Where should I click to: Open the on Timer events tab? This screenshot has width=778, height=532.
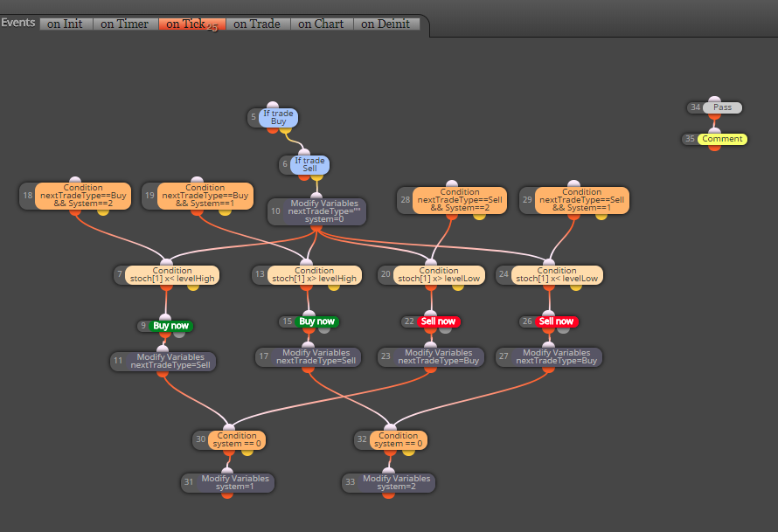(x=125, y=24)
